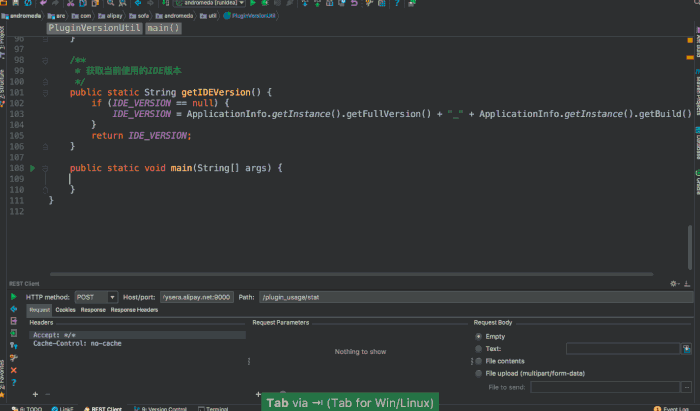Choose the File contents radio button
Viewport: 700px width, 411px height.
pyautogui.click(x=478, y=360)
